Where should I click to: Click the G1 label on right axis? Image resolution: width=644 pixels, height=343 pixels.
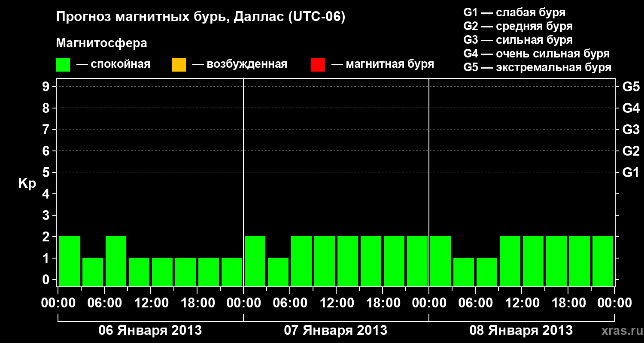pos(631,172)
